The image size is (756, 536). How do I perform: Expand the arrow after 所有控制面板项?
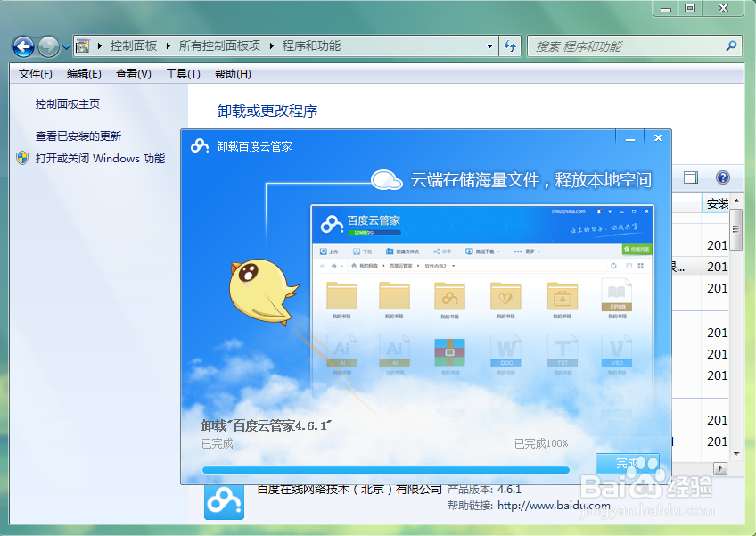pyautogui.click(x=271, y=46)
